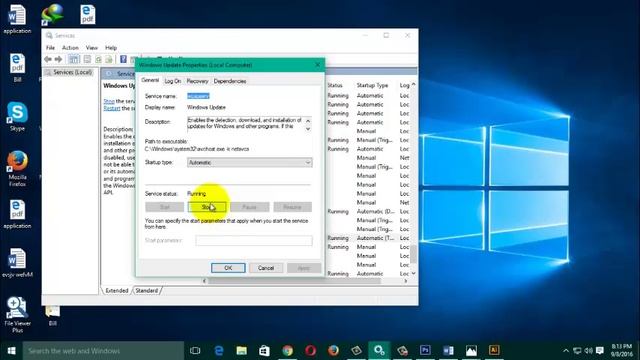Open the View menu in Services
The width and height of the screenshot is (640, 360).
92,48
